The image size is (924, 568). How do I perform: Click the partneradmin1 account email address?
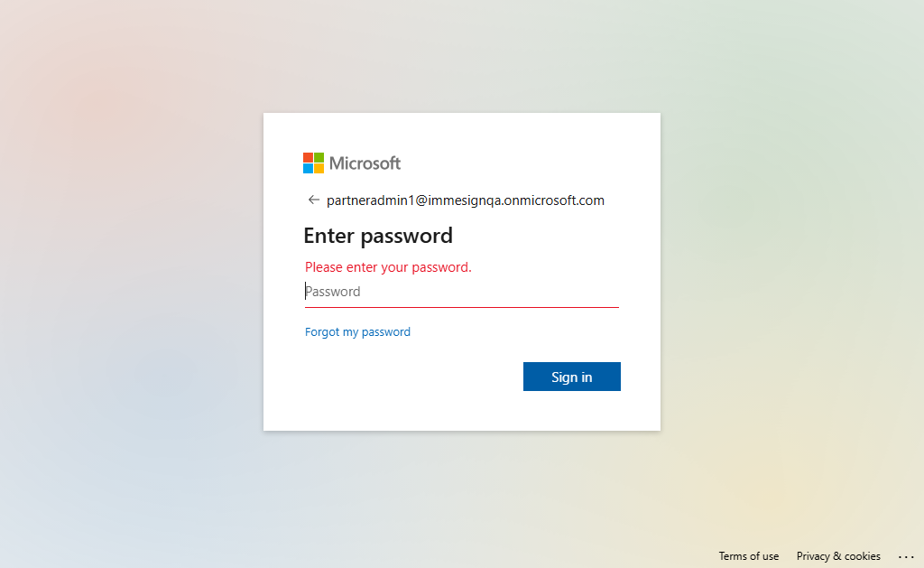466,200
